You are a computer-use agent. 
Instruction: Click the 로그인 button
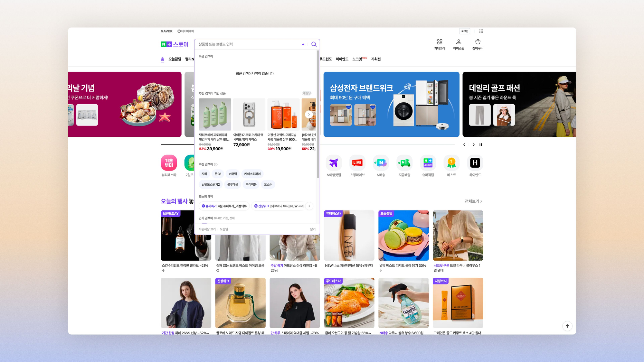pos(464,31)
